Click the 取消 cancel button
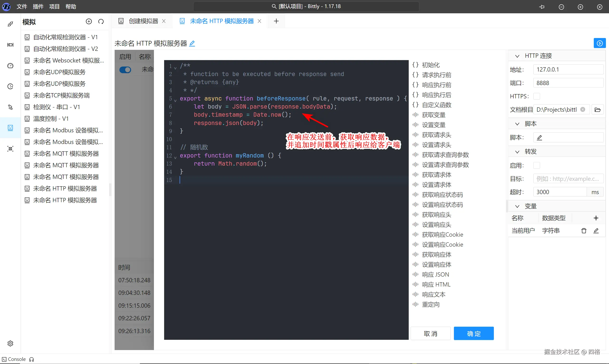This screenshot has height=364, width=609. coord(430,333)
